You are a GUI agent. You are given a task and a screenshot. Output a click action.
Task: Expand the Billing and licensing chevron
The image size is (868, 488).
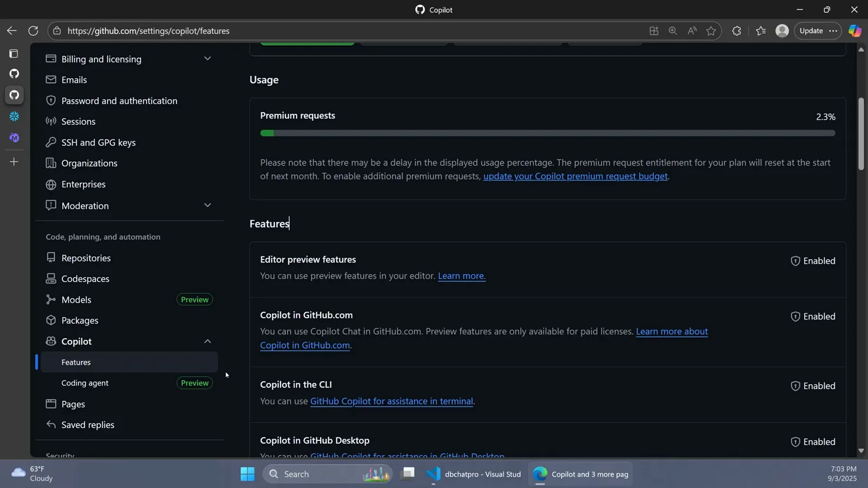click(207, 59)
